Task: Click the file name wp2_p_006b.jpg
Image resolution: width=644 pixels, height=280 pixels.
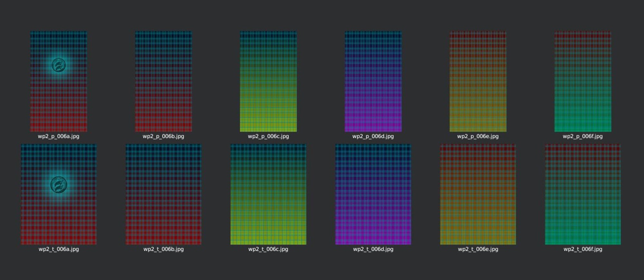Action: pos(164,136)
